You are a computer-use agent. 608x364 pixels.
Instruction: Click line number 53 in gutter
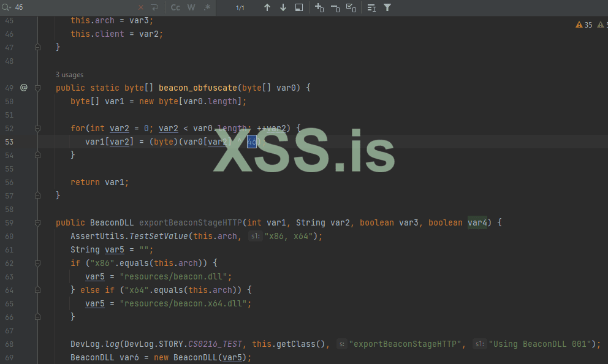tap(9, 142)
